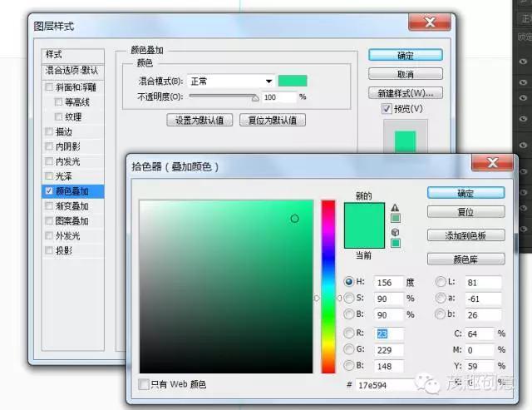532x410 pixels.
Task: Enable the 投影 checkbox
Action: (49, 250)
